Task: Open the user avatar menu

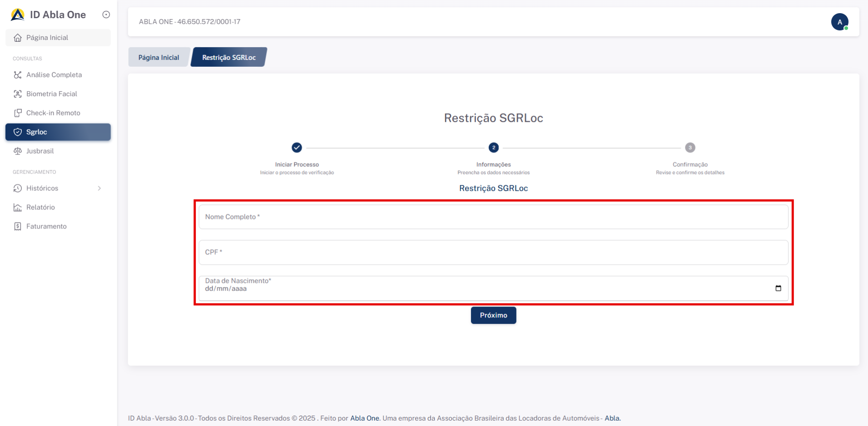Action: [x=839, y=22]
